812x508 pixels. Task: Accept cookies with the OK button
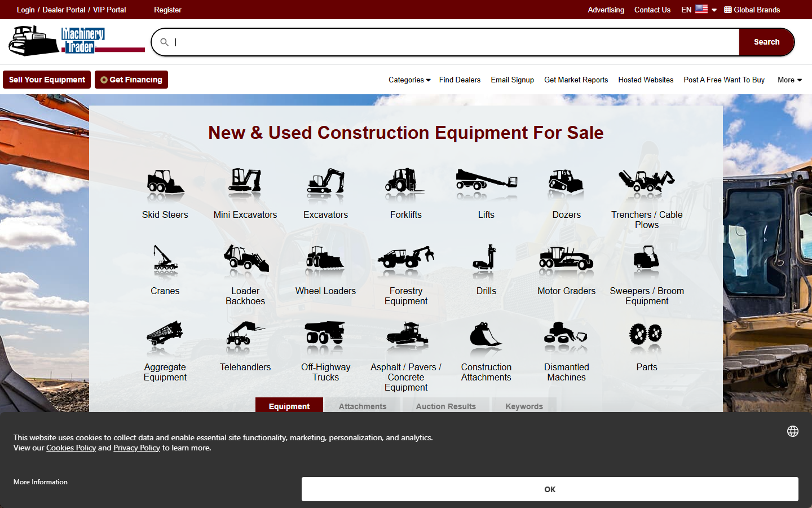click(550, 489)
